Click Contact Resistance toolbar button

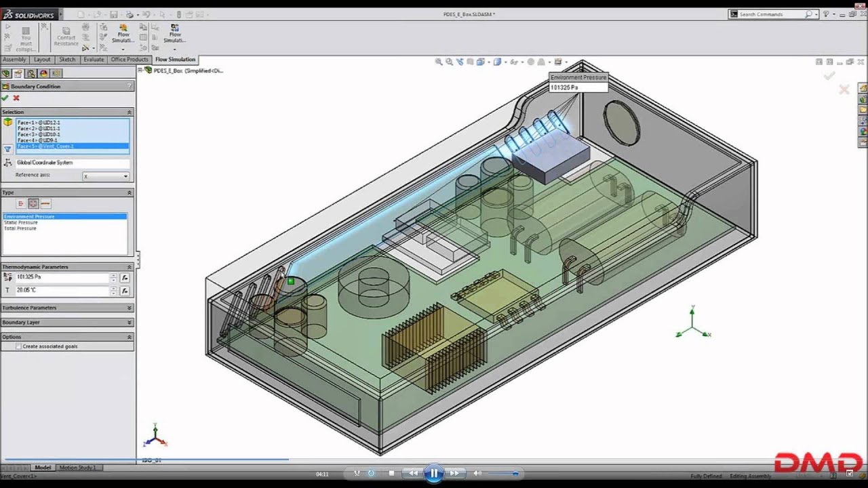click(66, 37)
